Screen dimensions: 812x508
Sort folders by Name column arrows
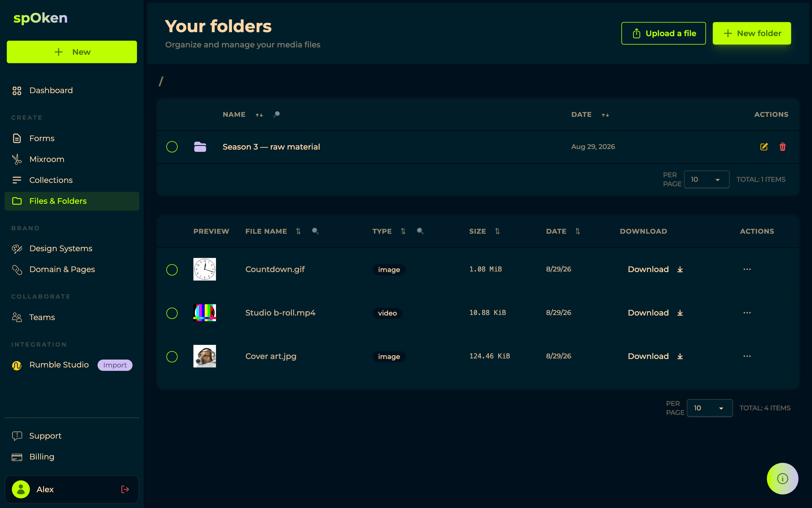259,115
